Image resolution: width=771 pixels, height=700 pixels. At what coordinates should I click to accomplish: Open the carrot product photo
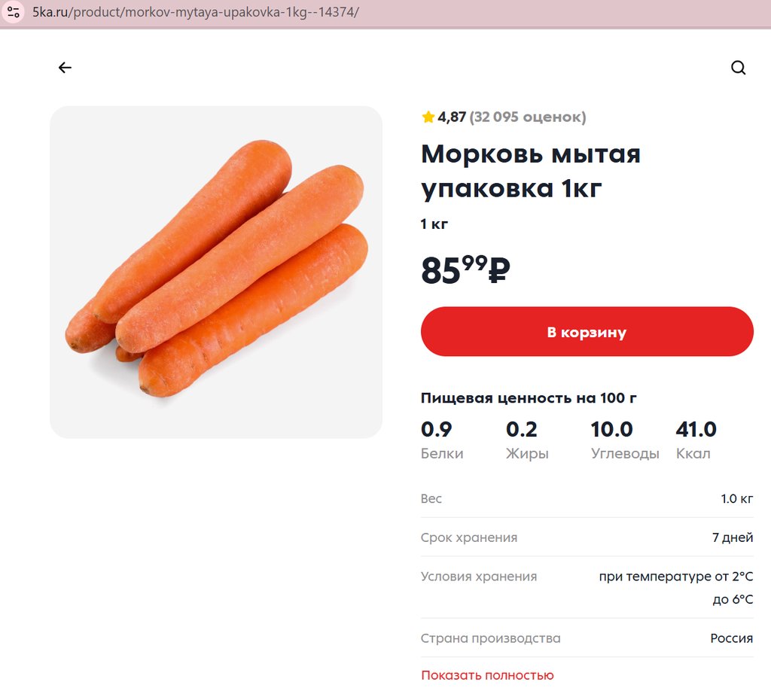[x=216, y=272]
